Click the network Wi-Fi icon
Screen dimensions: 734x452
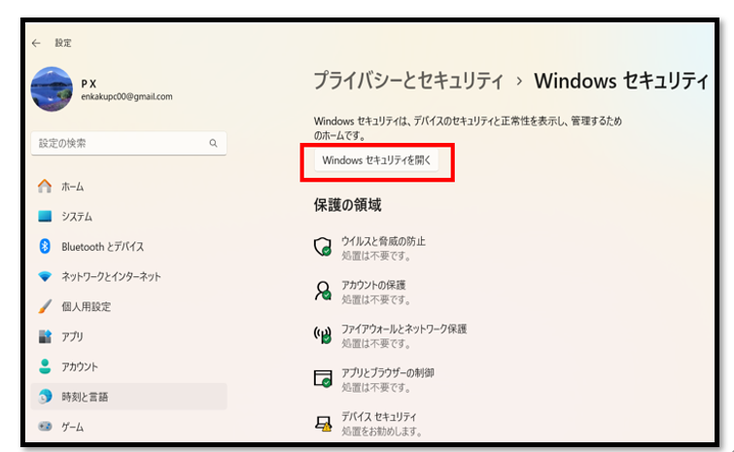[x=45, y=277]
